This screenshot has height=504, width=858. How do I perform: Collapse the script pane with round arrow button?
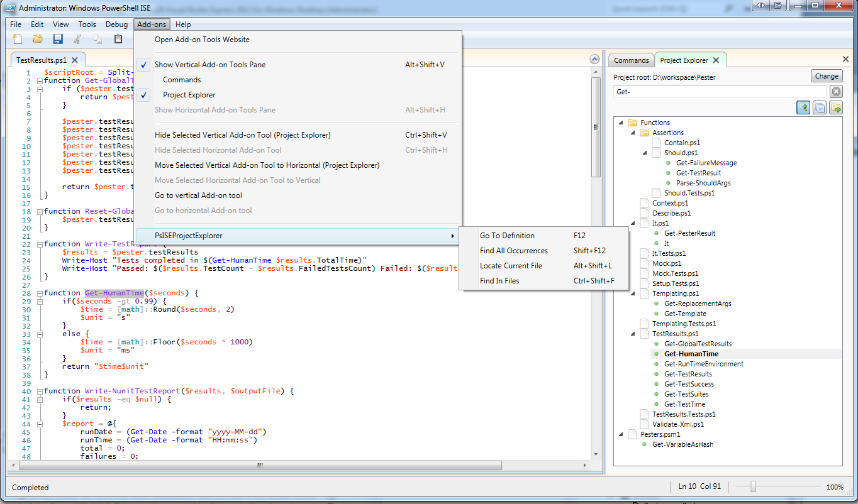(x=594, y=59)
